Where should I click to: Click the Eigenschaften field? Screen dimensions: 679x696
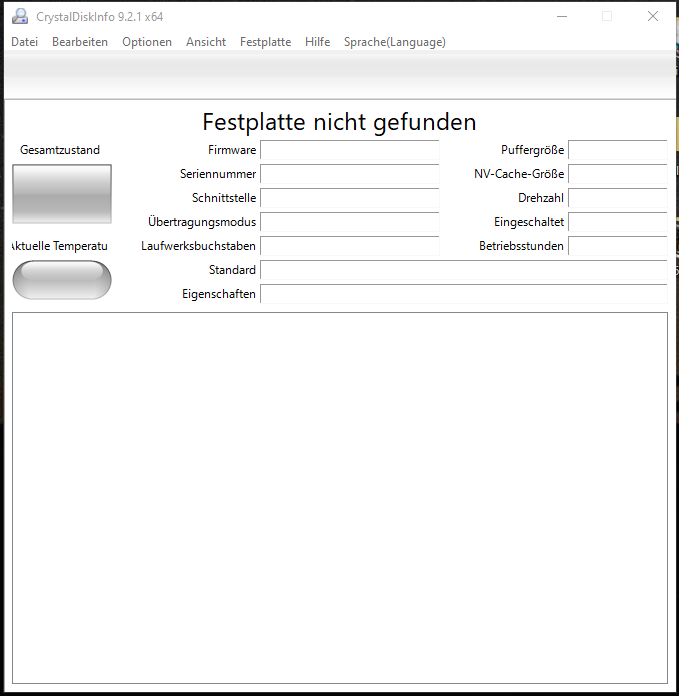click(x=464, y=294)
